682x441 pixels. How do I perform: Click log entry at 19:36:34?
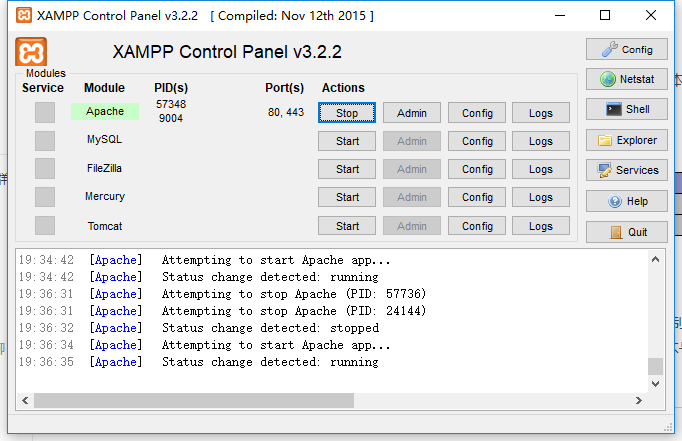pyautogui.click(x=204, y=345)
